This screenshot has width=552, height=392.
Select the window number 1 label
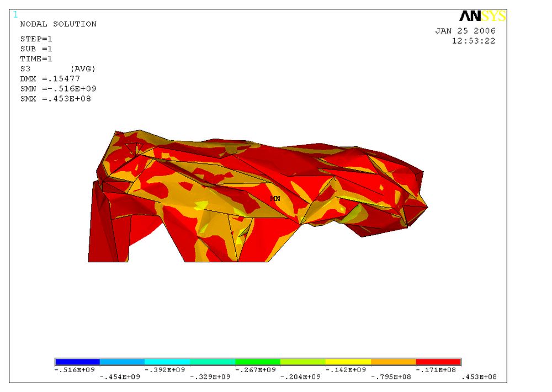click(15, 14)
